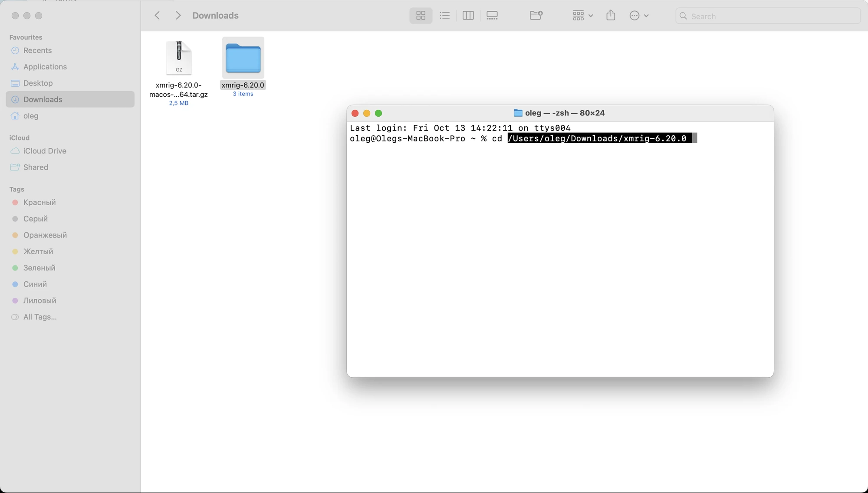Click the Share toolbar icon
Viewport: 868px width, 493px height.
(x=611, y=16)
